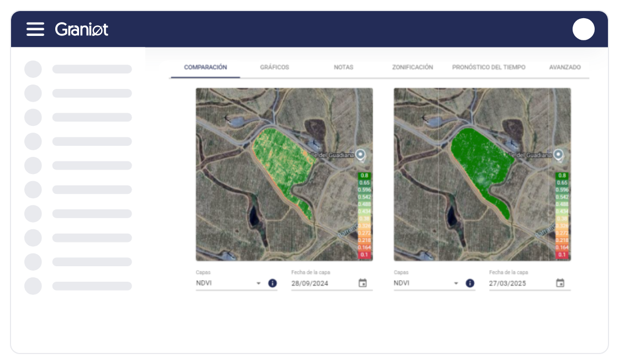Viewport: 619px width, 364px height.
Task: Open the Notas tab
Action: coord(343,67)
